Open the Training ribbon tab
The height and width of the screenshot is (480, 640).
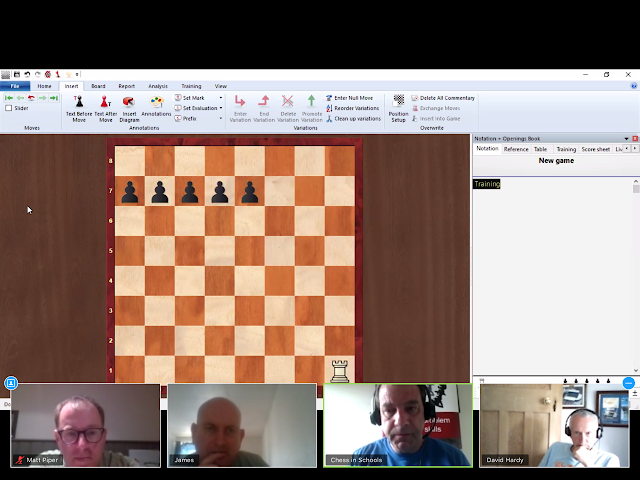tap(191, 86)
